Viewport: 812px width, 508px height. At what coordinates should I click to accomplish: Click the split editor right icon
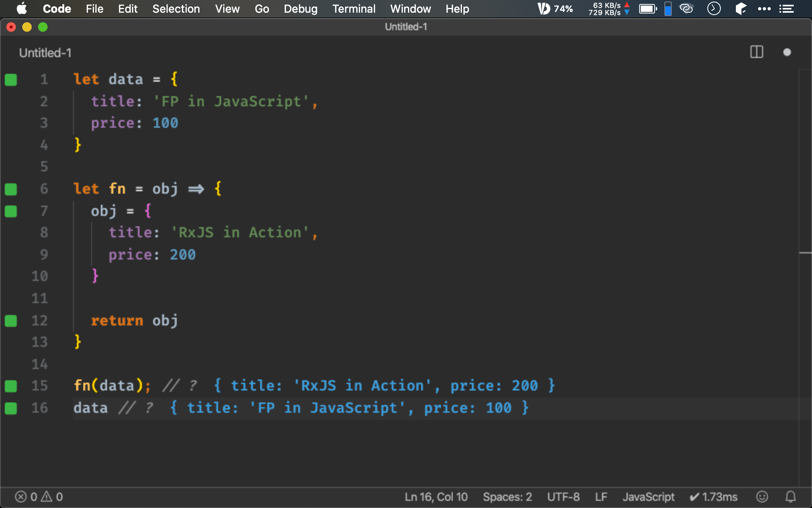[x=756, y=52]
